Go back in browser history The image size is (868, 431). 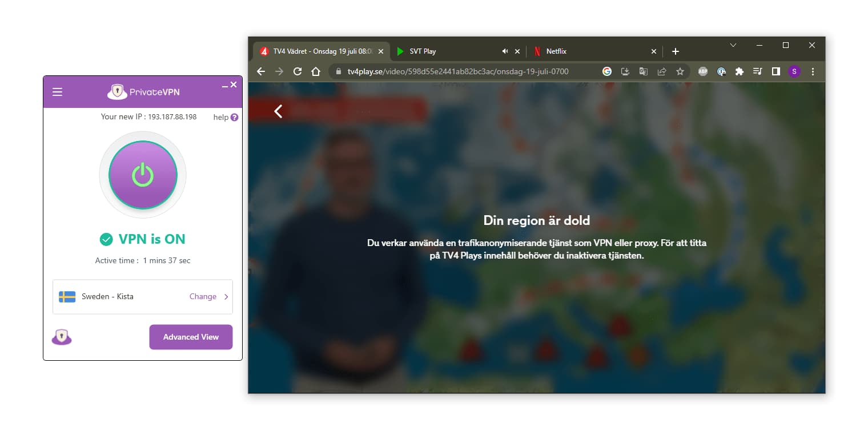click(261, 71)
